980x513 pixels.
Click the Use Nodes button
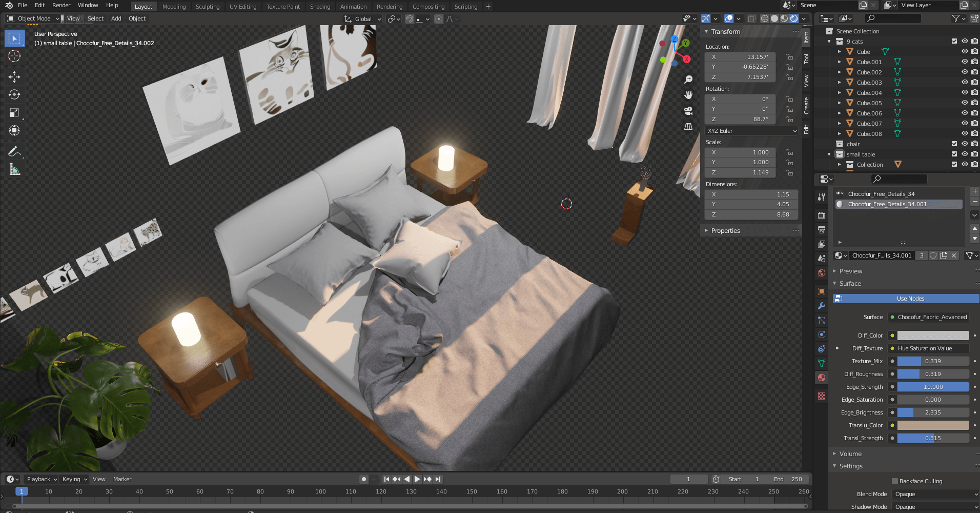click(x=910, y=298)
